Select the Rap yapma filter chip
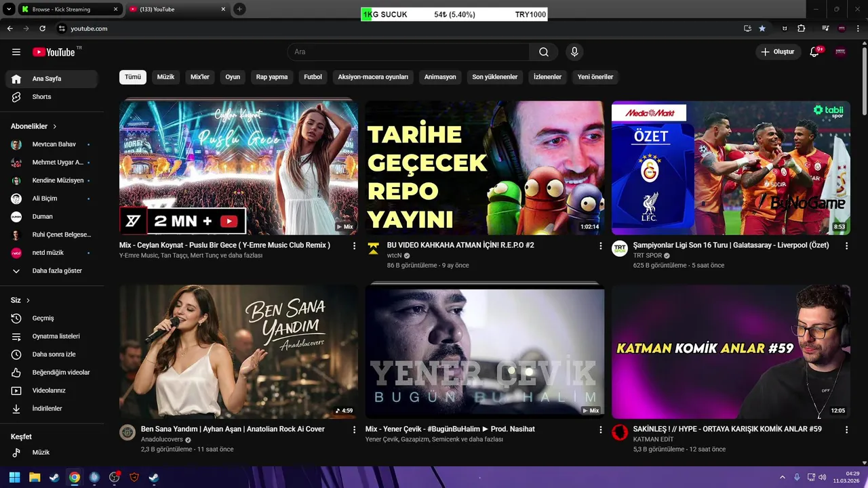Image resolution: width=868 pixels, height=488 pixels. tap(272, 77)
